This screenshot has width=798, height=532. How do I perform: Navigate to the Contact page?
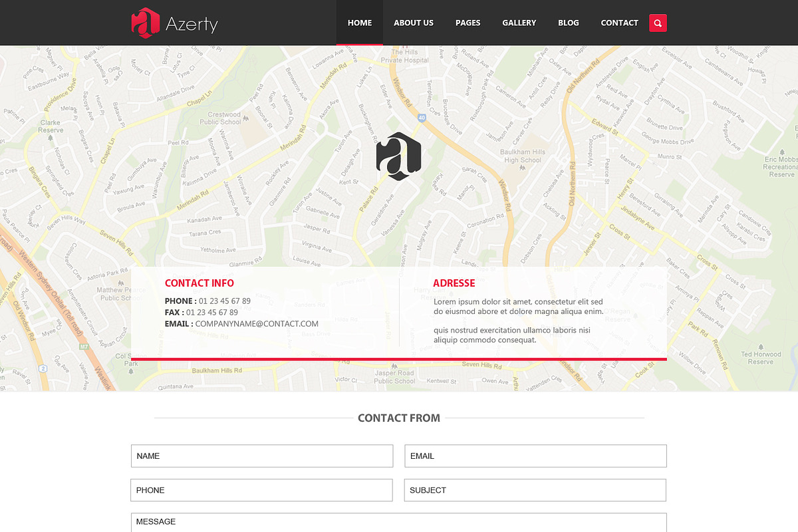coord(620,23)
